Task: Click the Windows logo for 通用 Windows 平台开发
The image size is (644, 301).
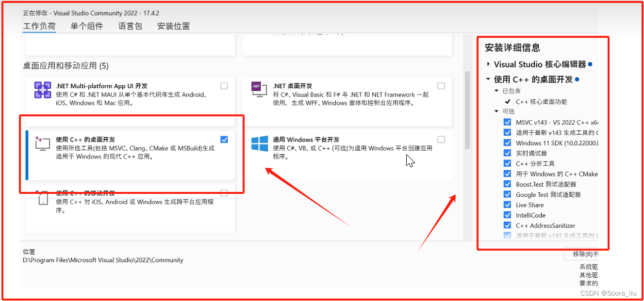Action: [x=260, y=143]
